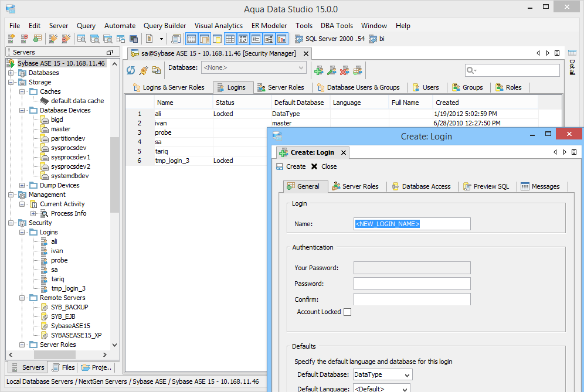
Task: Click the pencil Alter Login icon
Action: pyautogui.click(x=331, y=70)
